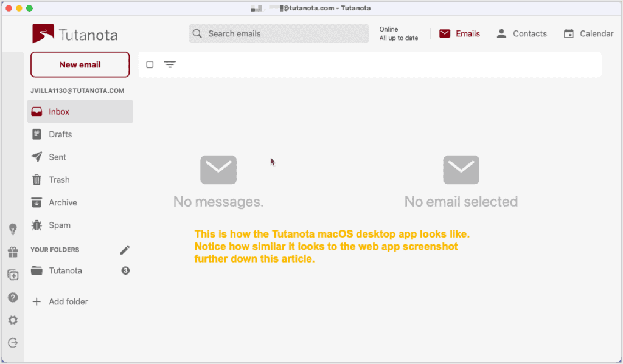The image size is (623, 364).
Task: Open the Spam folder
Action: coord(80,225)
